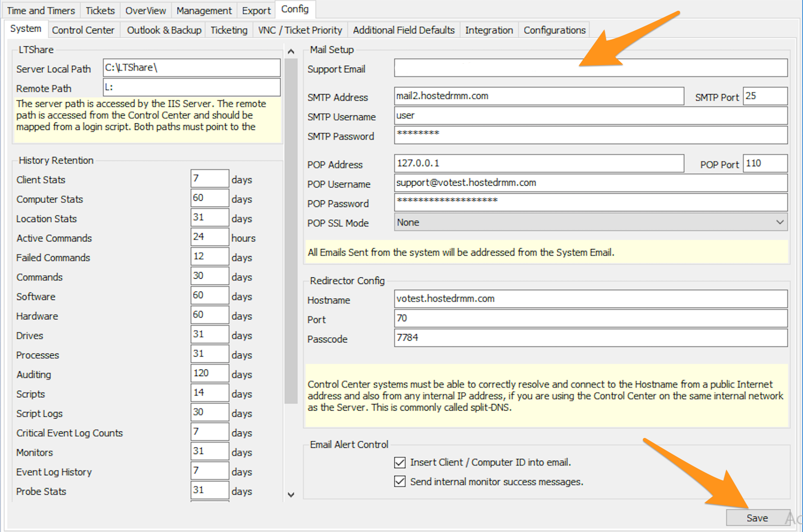Uncheck Insert Client / Computer ID into email
The width and height of the screenshot is (803, 532).
click(x=399, y=463)
